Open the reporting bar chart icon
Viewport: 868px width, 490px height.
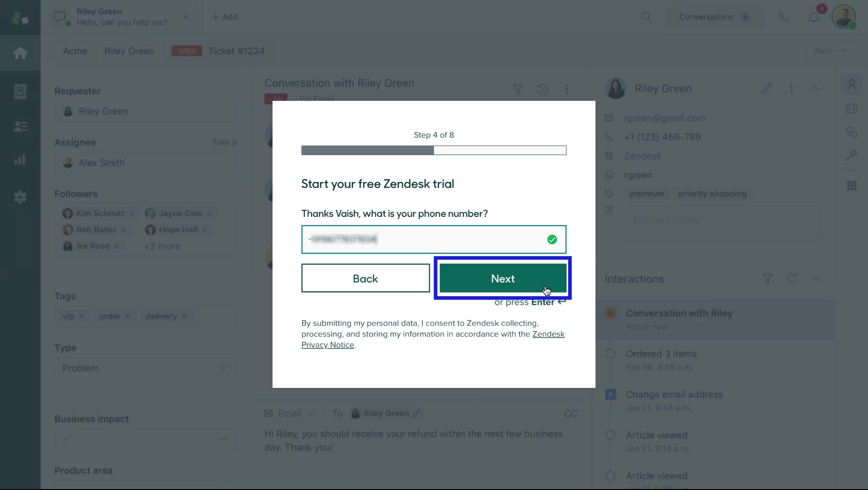click(20, 160)
